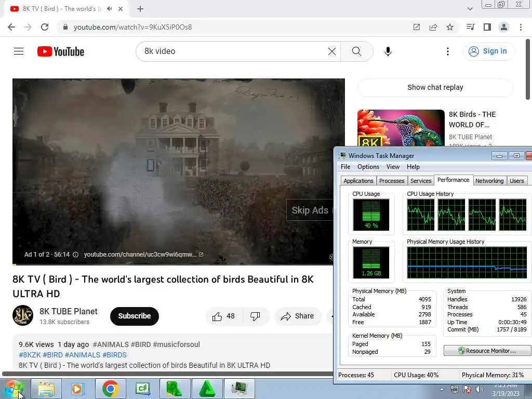Show hidden tray icons arrow
The width and height of the screenshot is (532, 399).
point(442,390)
